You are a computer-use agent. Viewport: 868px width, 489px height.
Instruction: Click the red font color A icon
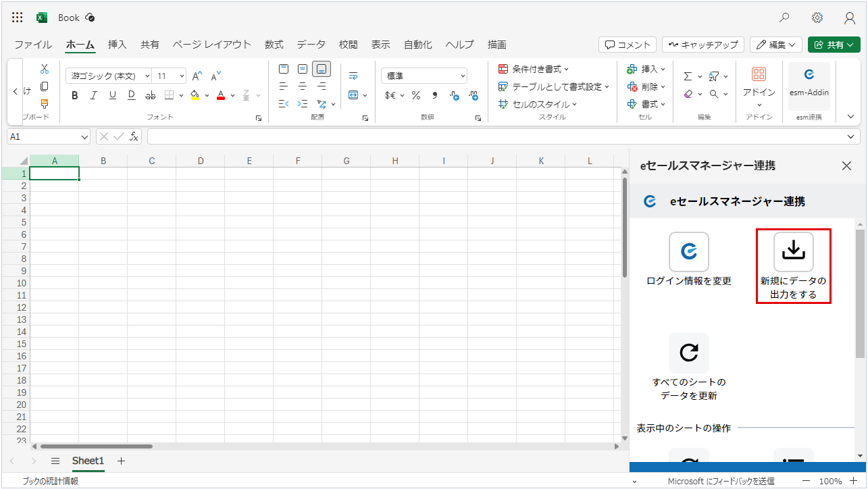(221, 95)
